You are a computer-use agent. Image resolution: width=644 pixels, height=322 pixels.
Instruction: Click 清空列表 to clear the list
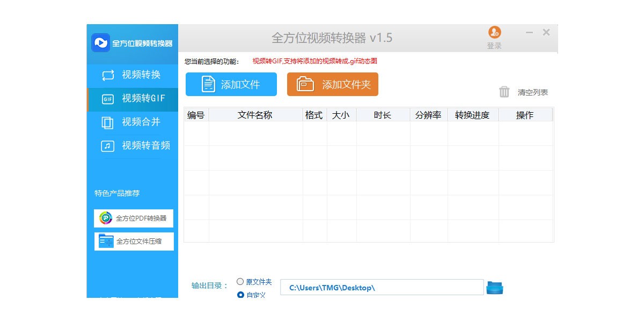pyautogui.click(x=533, y=92)
